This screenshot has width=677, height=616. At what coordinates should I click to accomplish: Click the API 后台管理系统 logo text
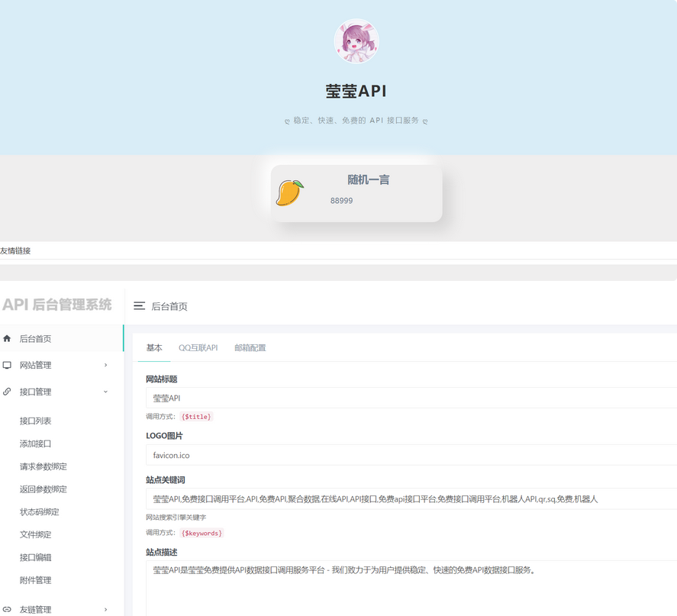[x=57, y=305]
